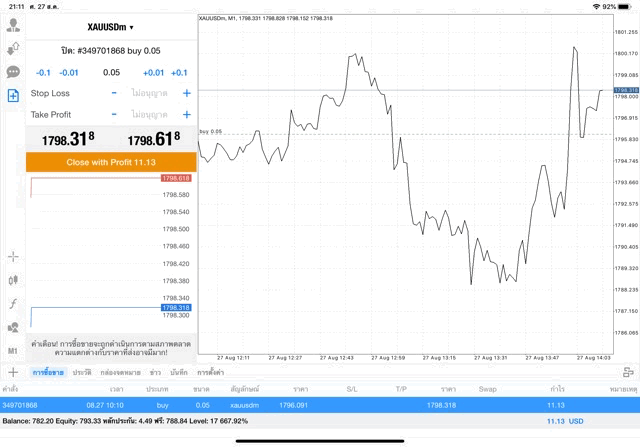This screenshot has height=447, width=640.
Task: Select the open xauusdm position row
Action: 300,405
